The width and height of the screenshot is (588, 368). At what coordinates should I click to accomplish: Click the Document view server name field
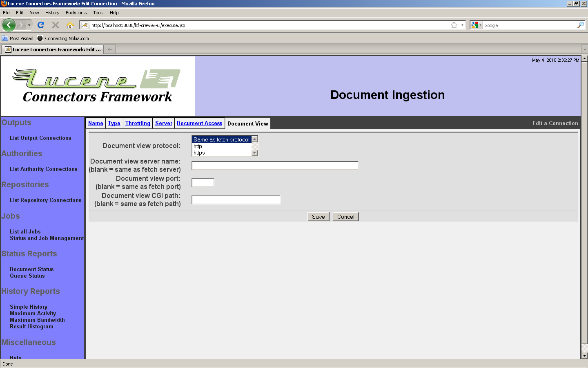point(275,166)
